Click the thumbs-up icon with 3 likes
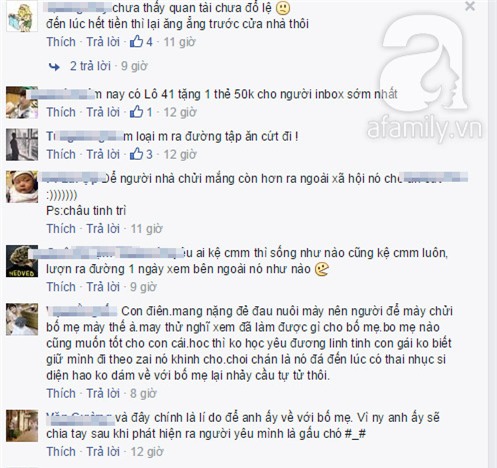Viewport: 497px width, 468px height. (x=136, y=154)
